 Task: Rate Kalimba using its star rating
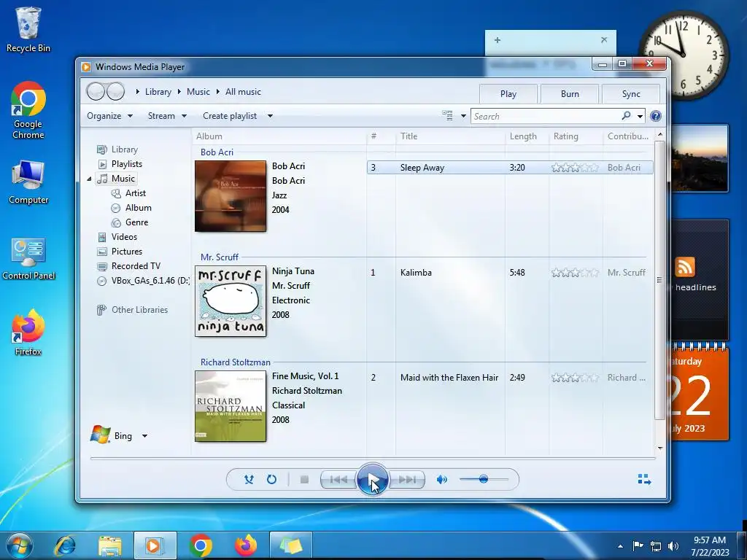[575, 273]
